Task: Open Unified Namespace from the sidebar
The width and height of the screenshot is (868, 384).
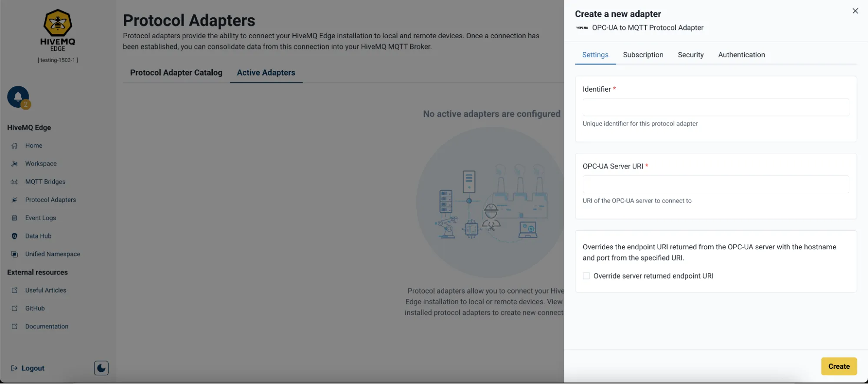Action: click(53, 254)
